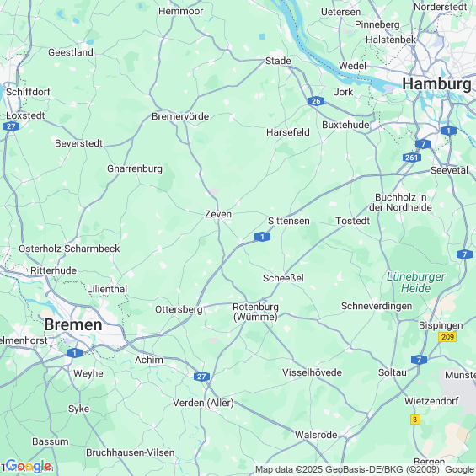This screenshot has height=476, width=476.
Task: Click the yellow 209 road shield near Bispingen
Action: tap(447, 337)
